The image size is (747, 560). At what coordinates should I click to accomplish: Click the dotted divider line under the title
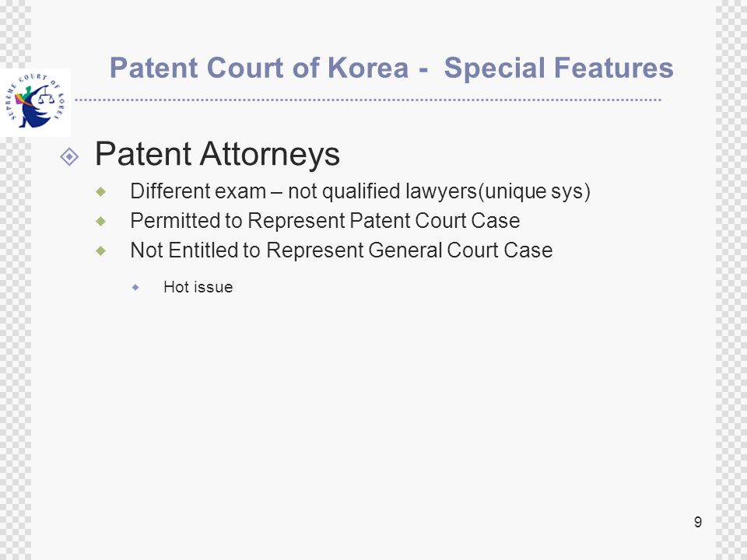(368, 100)
